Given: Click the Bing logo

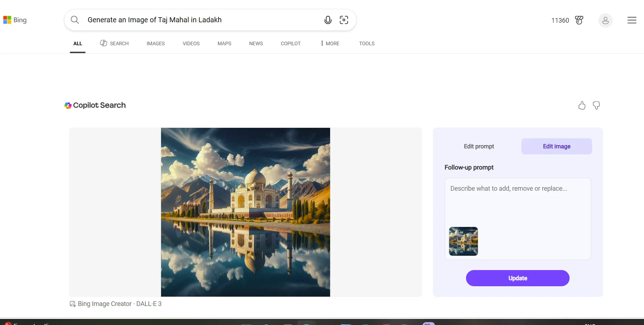Looking at the screenshot, I should pos(15,20).
